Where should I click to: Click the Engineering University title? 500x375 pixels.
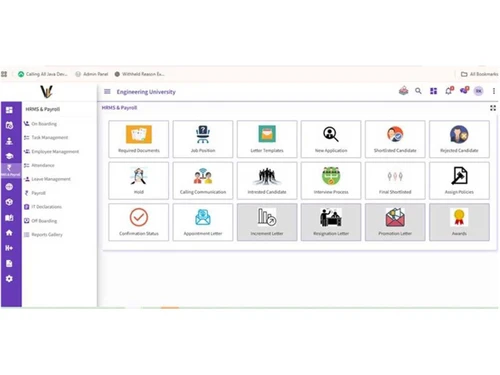pos(146,92)
